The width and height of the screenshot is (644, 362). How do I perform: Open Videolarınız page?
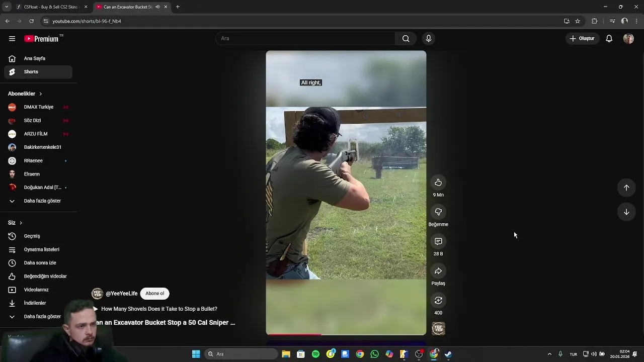pos(38,290)
